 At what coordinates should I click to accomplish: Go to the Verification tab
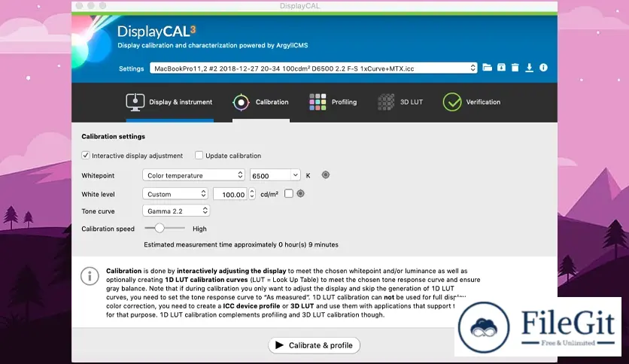click(x=472, y=102)
